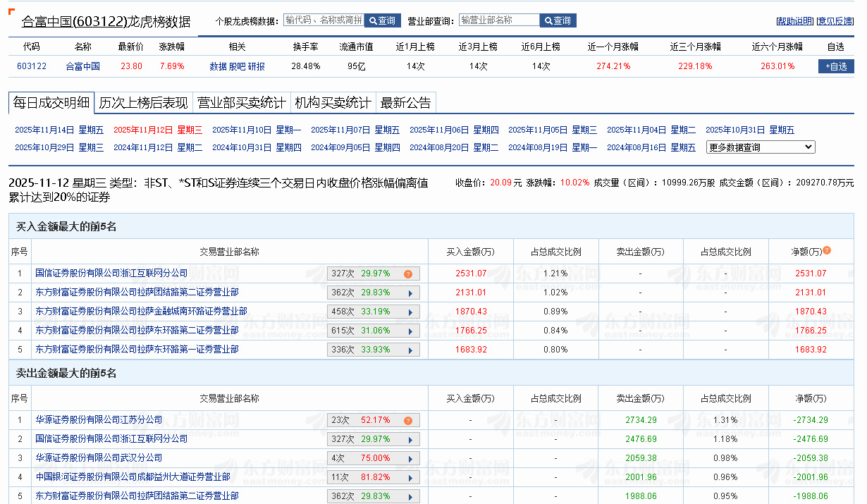Select date 2024年08月16日 星期五
The width and height of the screenshot is (867, 504).
click(x=651, y=147)
